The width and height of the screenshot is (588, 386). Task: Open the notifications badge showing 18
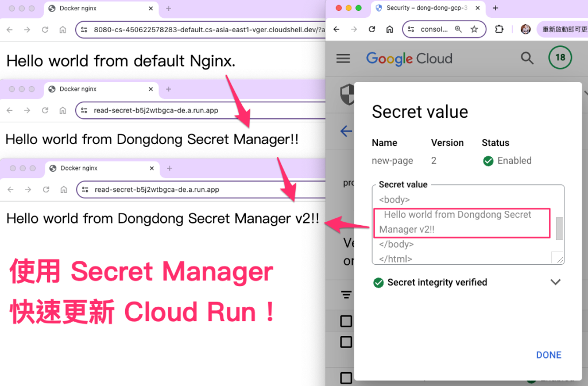pyautogui.click(x=560, y=57)
